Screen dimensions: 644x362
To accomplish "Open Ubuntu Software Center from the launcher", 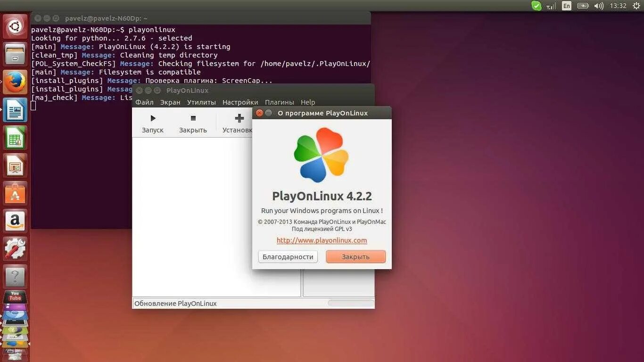I will (x=15, y=193).
